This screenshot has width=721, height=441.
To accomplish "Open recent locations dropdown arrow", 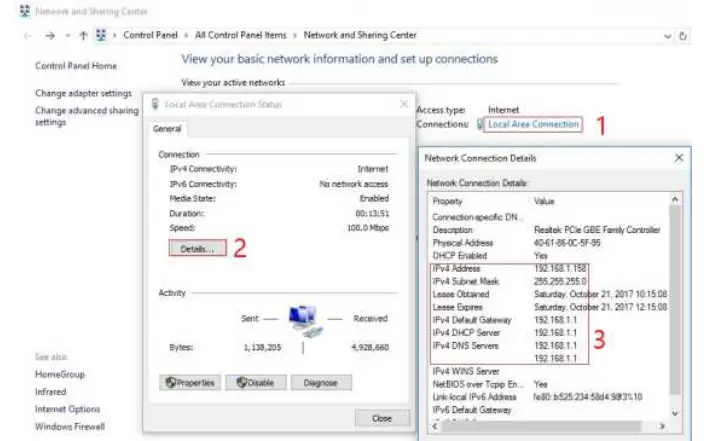I will [68, 35].
